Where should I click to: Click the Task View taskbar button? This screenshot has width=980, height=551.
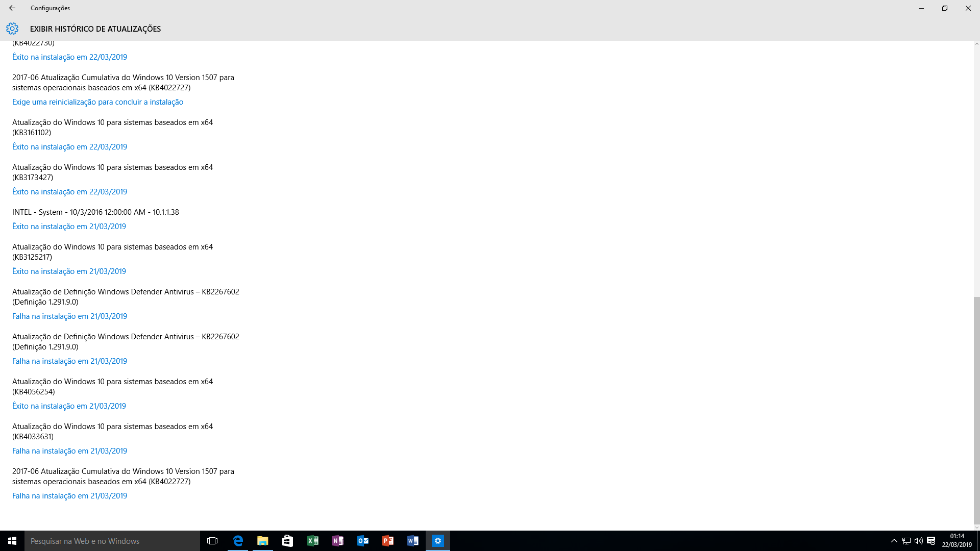pyautogui.click(x=212, y=541)
